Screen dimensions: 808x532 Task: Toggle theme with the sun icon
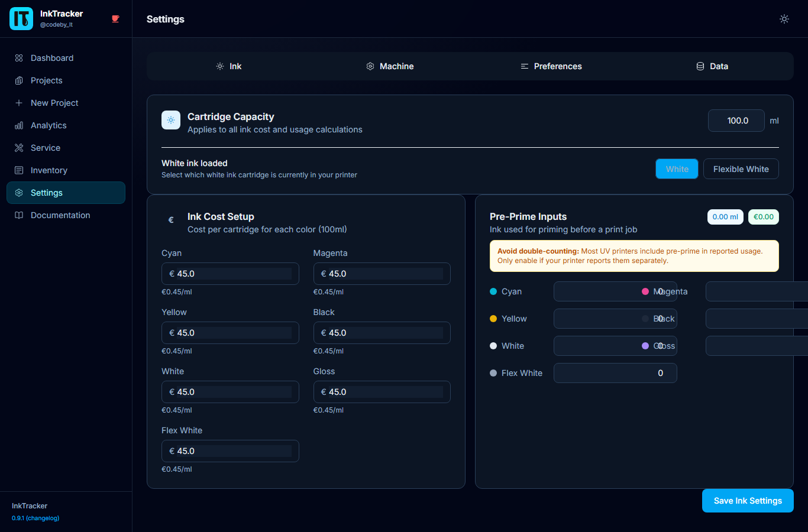tap(784, 19)
